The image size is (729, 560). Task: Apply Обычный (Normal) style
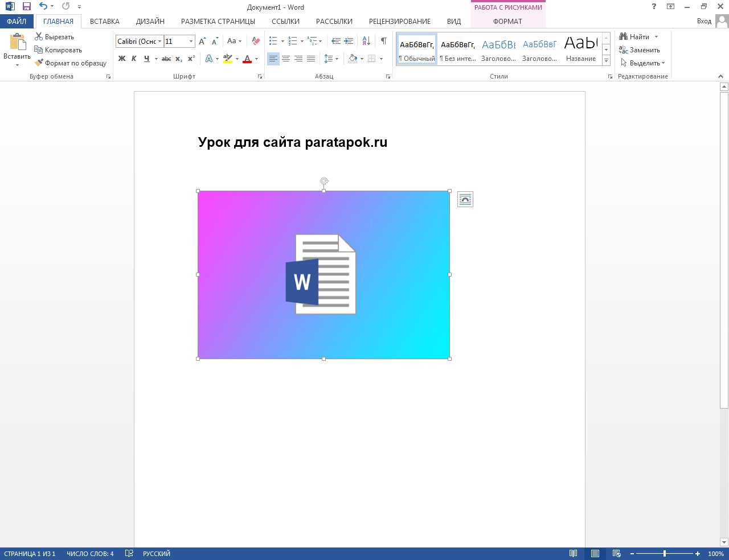[x=417, y=48]
